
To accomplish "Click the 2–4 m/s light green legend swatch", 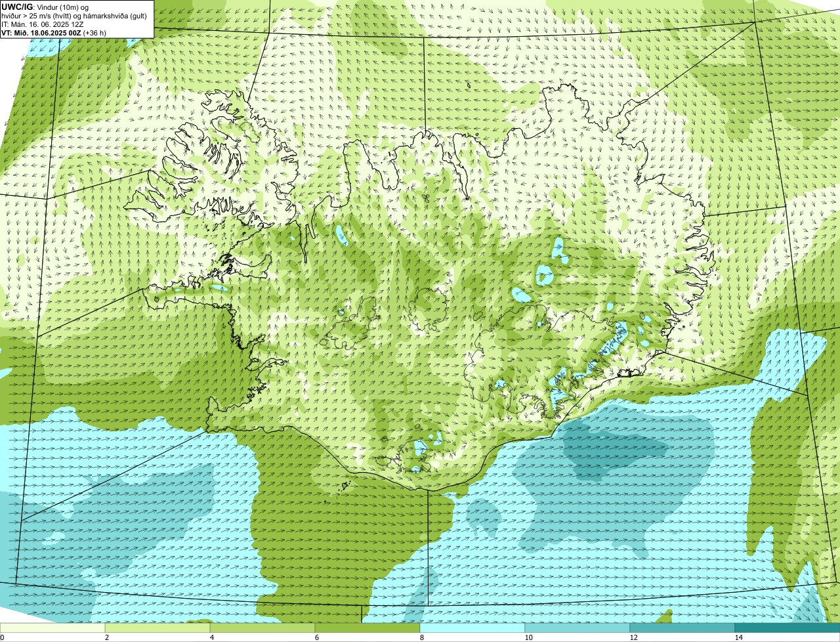I will (158, 628).
